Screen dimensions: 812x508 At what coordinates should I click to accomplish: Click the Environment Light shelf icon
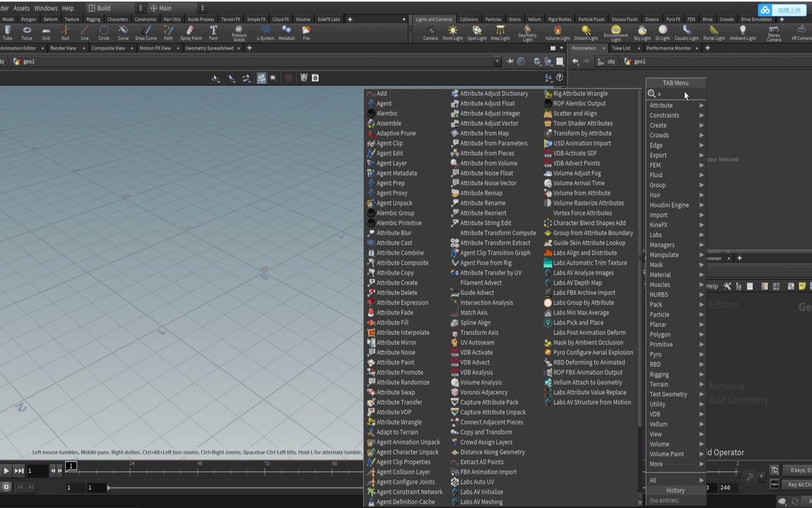(x=616, y=32)
